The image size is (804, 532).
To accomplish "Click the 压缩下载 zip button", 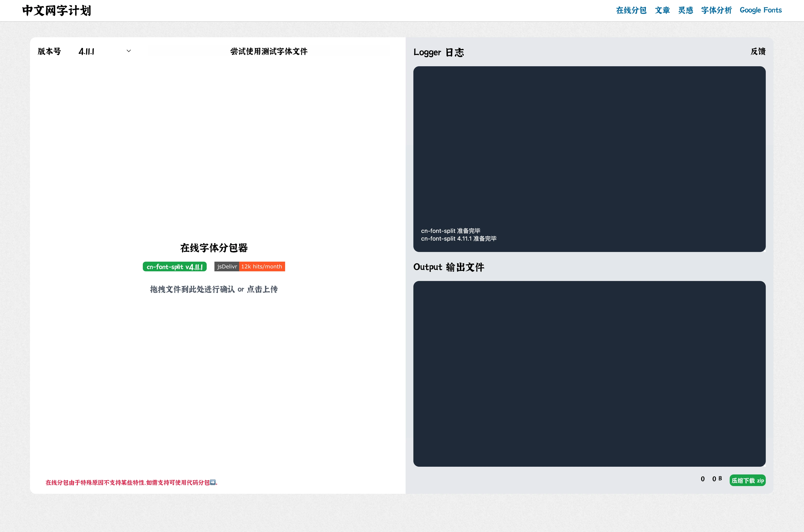I will pyautogui.click(x=747, y=480).
